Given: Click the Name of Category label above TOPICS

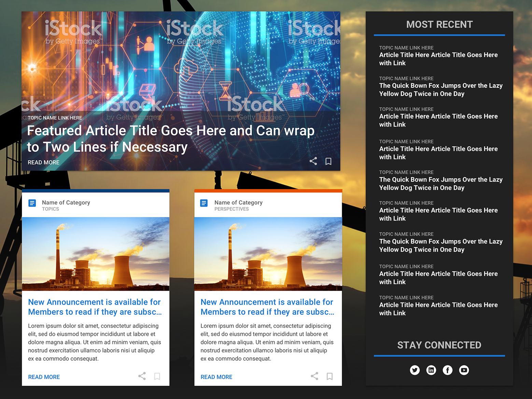Looking at the screenshot, I should click(x=66, y=202).
